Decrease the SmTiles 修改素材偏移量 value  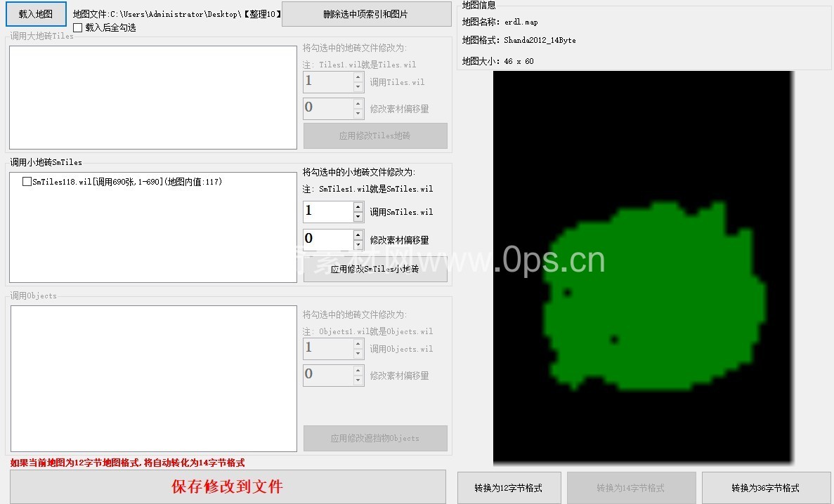click(x=358, y=244)
